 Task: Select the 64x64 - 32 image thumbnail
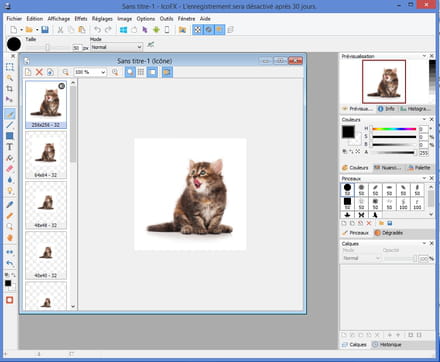coord(46,155)
